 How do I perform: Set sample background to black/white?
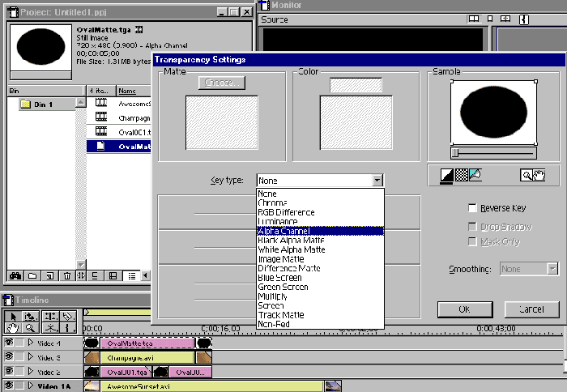pos(447,175)
